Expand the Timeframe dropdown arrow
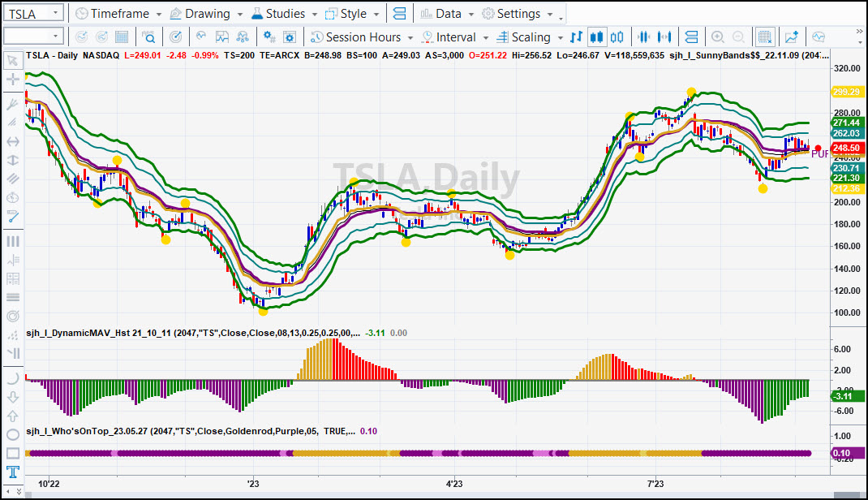The height and width of the screenshot is (500, 868). click(159, 15)
